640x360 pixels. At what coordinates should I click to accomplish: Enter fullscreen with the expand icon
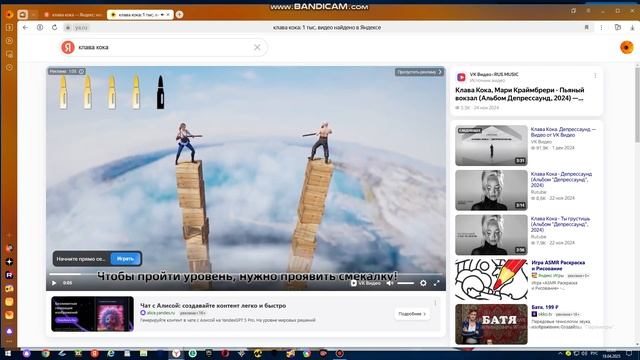tap(436, 283)
